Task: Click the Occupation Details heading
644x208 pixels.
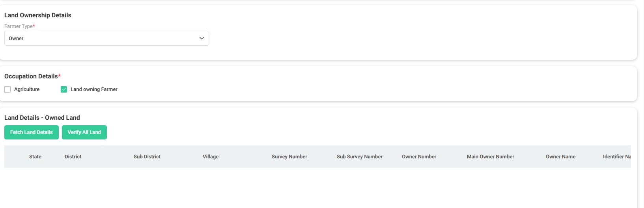Action: click(x=31, y=76)
